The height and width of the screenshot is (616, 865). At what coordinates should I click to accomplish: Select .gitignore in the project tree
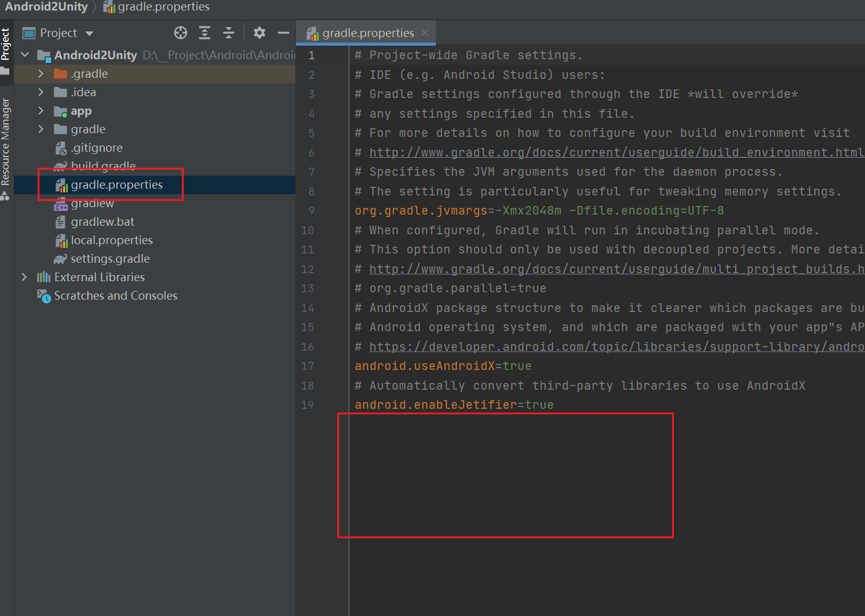pos(97,147)
